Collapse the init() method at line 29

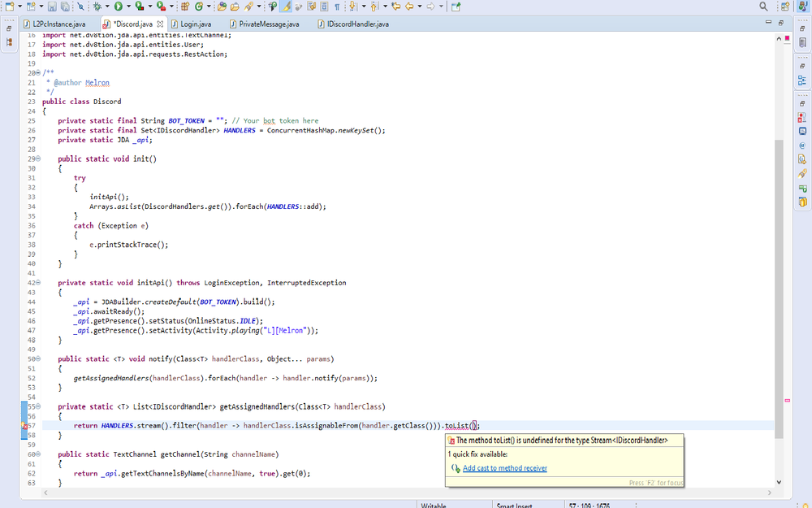(x=38, y=158)
